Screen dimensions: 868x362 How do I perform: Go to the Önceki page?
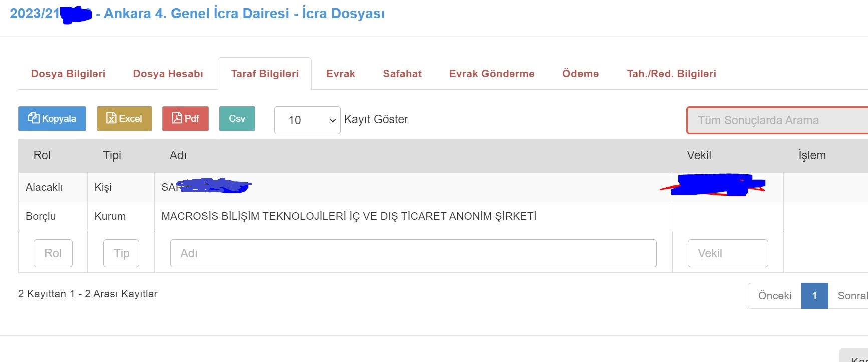pos(774,296)
